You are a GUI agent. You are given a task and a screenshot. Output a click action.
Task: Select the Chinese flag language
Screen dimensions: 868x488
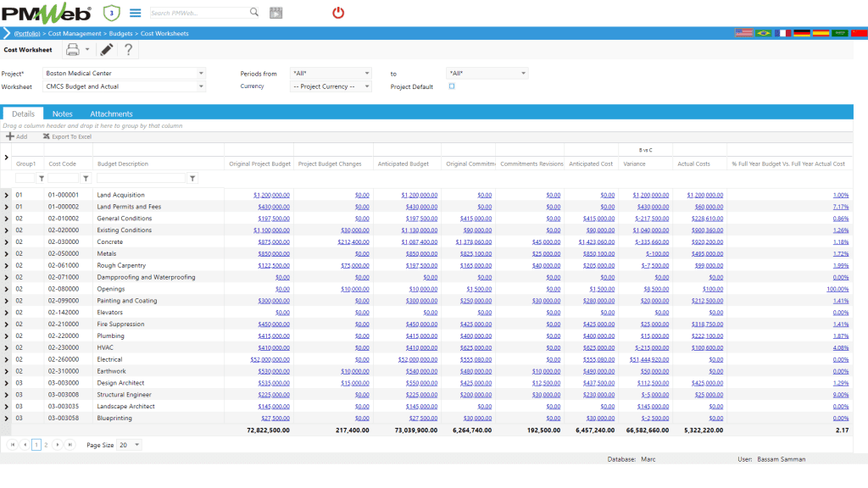point(860,33)
